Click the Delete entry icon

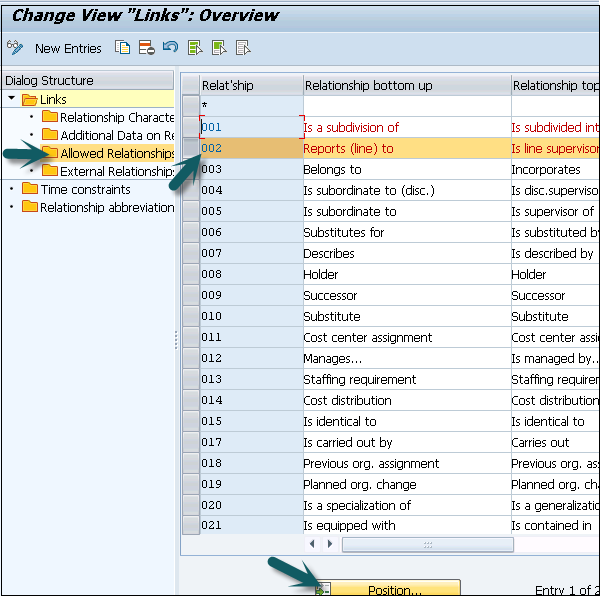pyautogui.click(x=147, y=48)
